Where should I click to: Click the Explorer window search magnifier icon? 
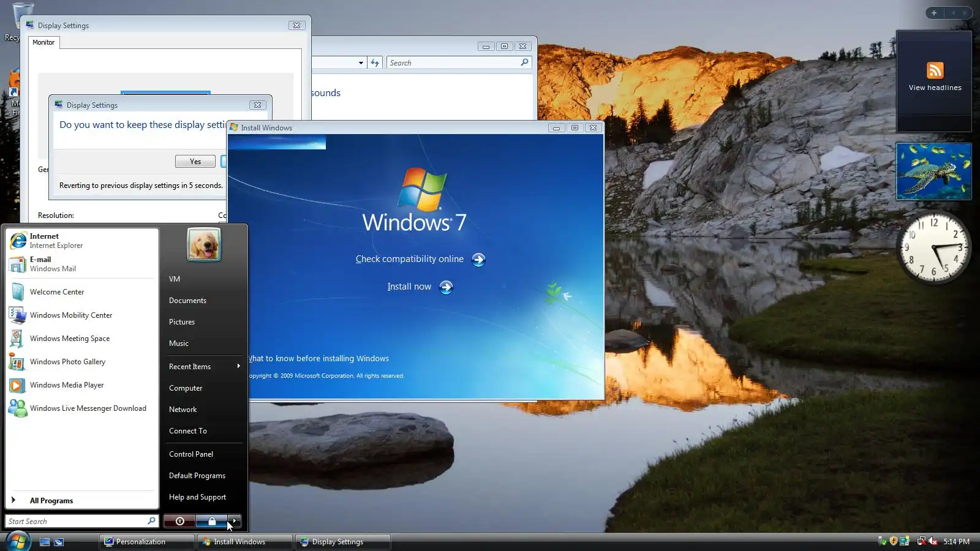tap(524, 62)
